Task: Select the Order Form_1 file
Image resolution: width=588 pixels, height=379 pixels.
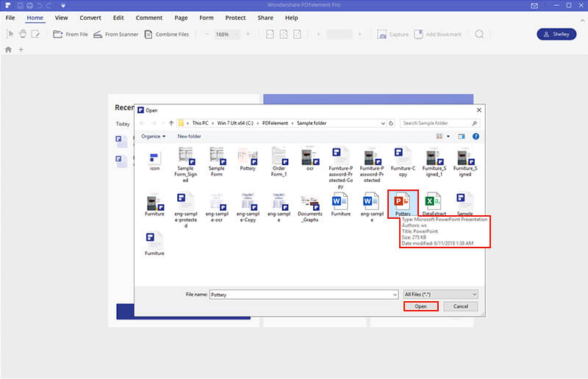Action: pos(279,162)
